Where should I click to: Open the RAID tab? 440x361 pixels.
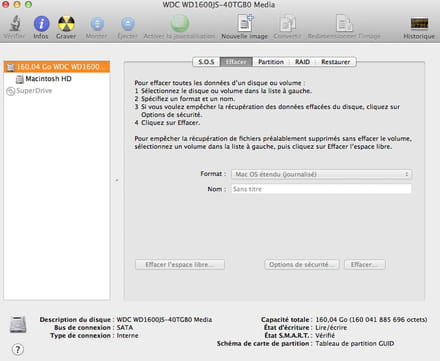click(x=302, y=62)
